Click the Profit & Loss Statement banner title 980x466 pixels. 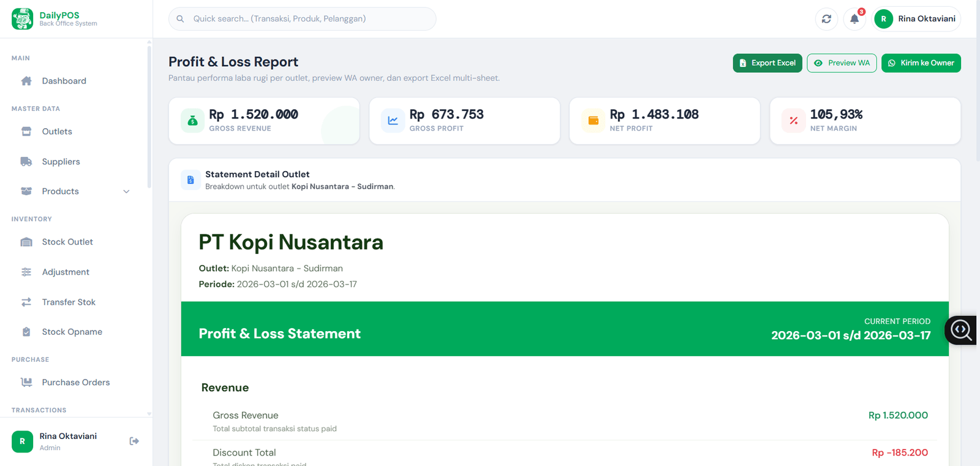click(x=280, y=334)
